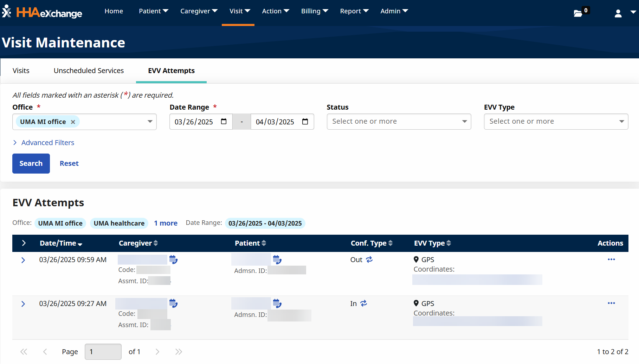Toggle sorting on the Caregiver column
Viewport: 639px width, 364px height.
(x=156, y=243)
